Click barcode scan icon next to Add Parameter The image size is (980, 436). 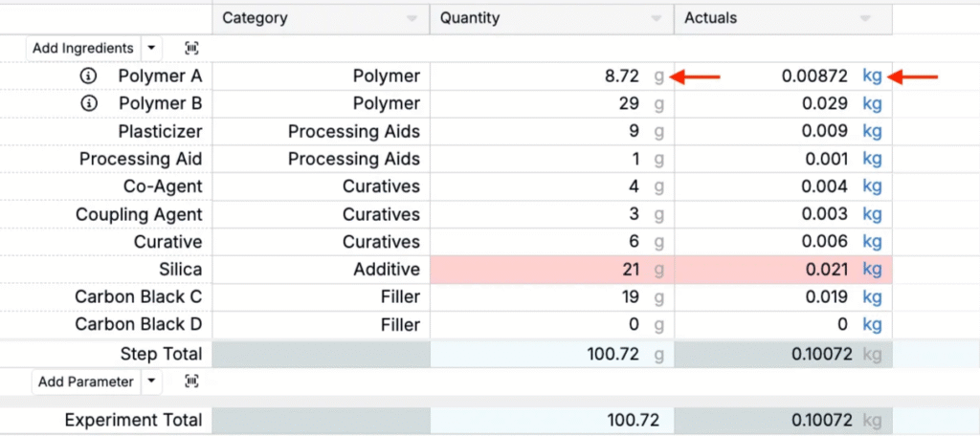tap(191, 381)
